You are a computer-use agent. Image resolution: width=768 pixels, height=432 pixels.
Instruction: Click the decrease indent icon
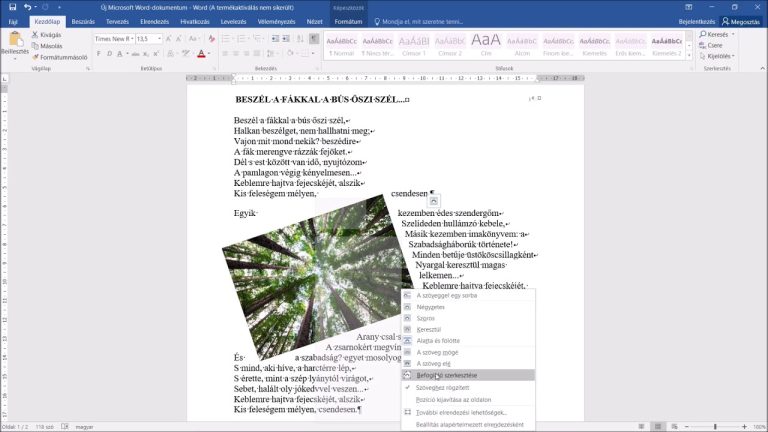click(x=275, y=39)
